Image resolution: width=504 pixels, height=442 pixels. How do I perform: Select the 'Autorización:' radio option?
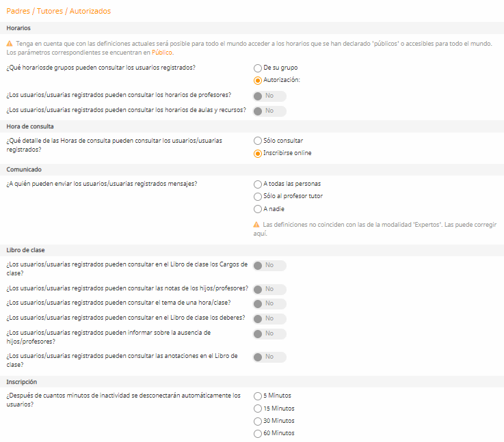tap(257, 80)
